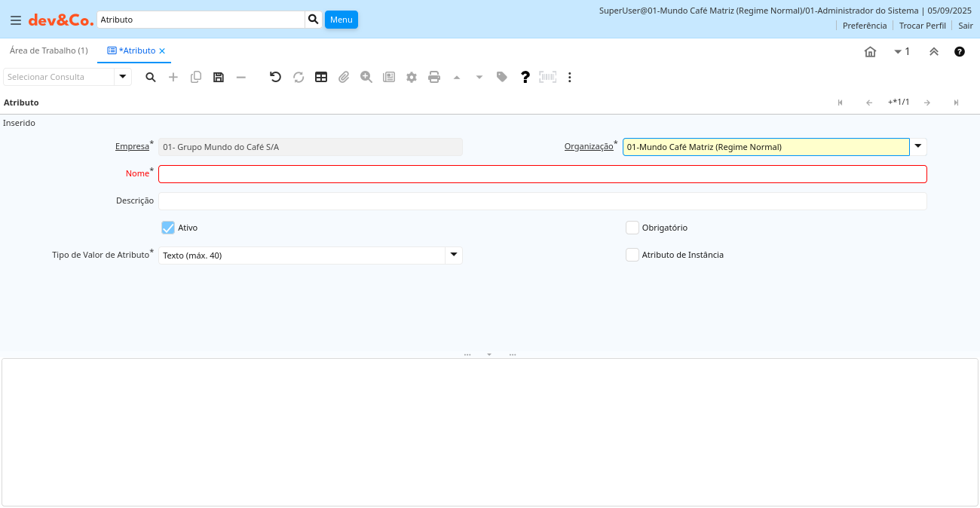Image resolution: width=980 pixels, height=508 pixels.
Task: Open help question mark in toolbar
Action: pyautogui.click(x=525, y=77)
